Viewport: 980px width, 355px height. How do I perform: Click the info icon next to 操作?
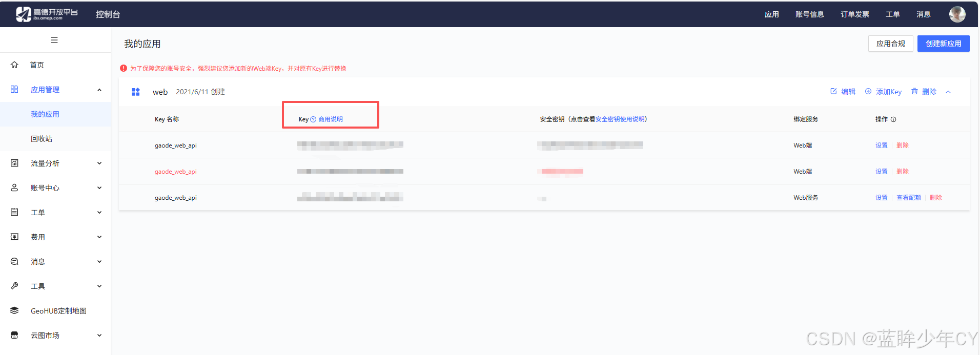[893, 119]
